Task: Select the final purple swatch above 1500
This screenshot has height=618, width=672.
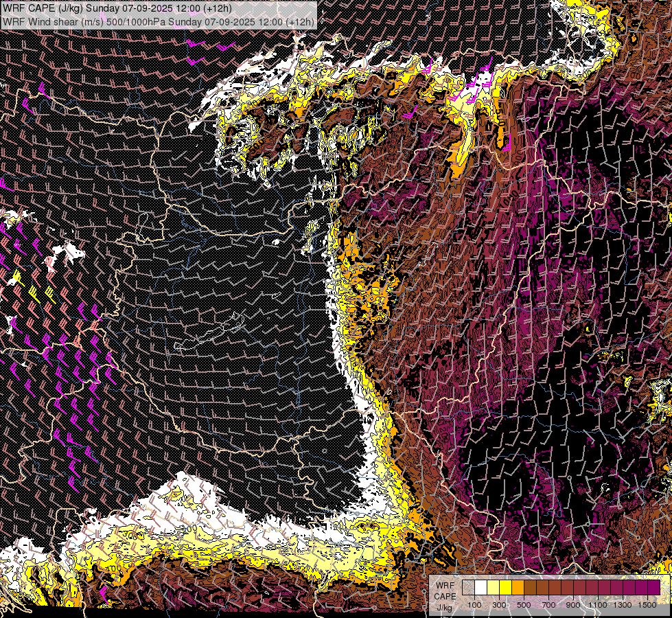Action: pyautogui.click(x=653, y=587)
